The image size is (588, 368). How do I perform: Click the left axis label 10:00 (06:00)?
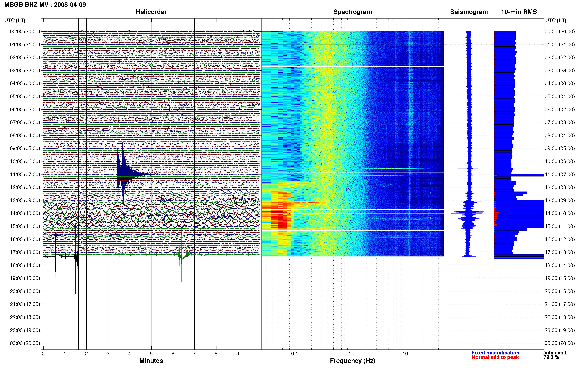click(25, 161)
